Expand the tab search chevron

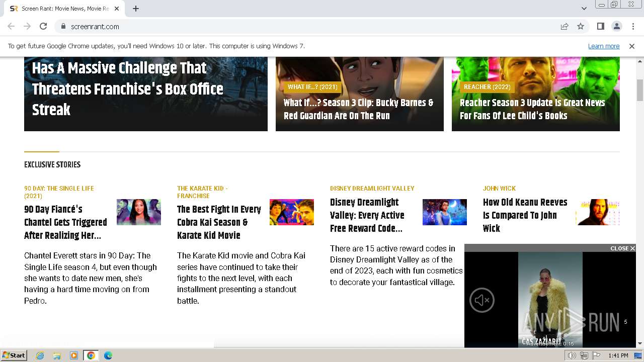click(584, 9)
